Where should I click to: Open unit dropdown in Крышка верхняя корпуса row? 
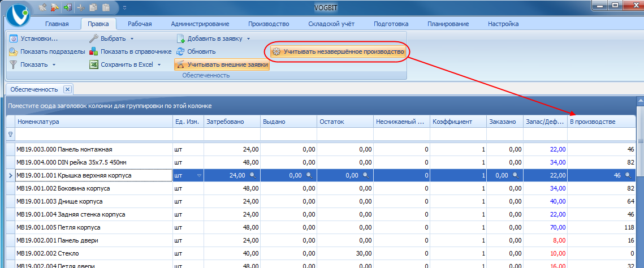point(199,176)
